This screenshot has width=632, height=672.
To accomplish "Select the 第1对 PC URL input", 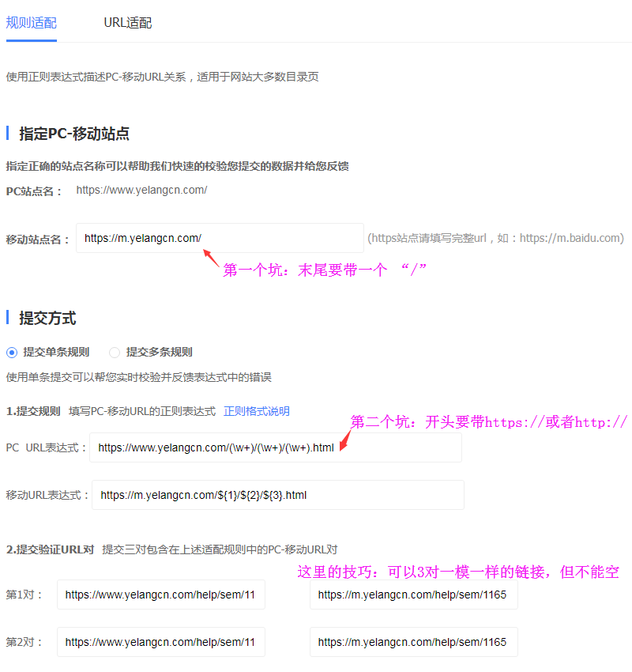I will pyautogui.click(x=160, y=595).
